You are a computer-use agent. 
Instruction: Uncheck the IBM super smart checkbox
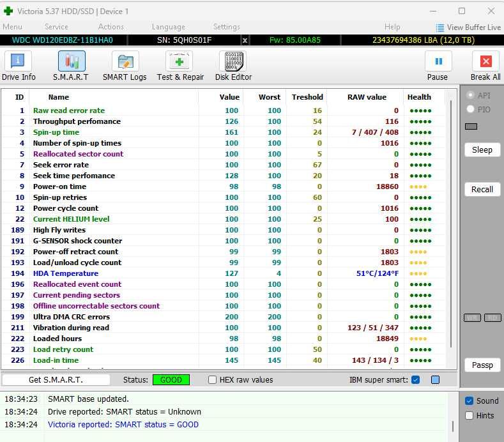pyautogui.click(x=416, y=380)
